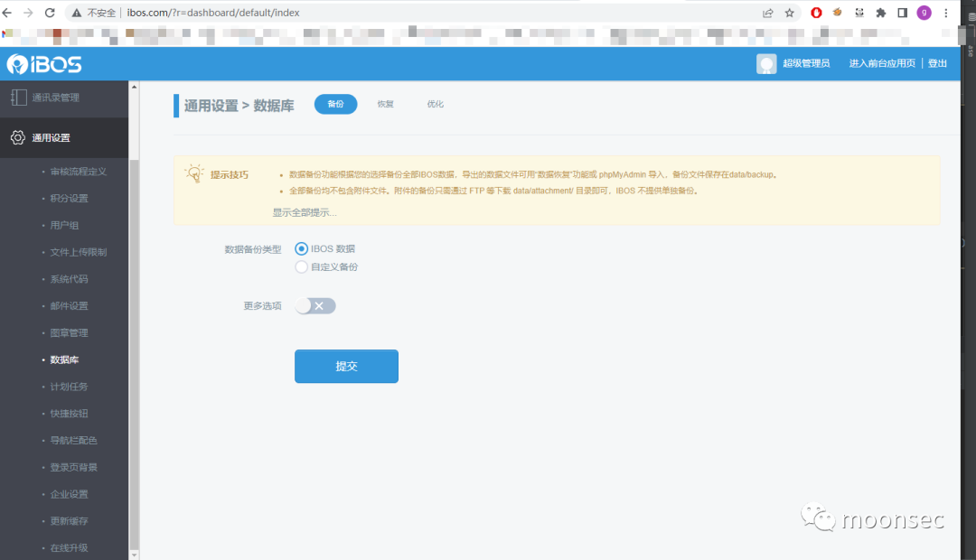This screenshot has width=976, height=560.
Task: Select the IBOS 数据 backup type
Action: point(302,249)
